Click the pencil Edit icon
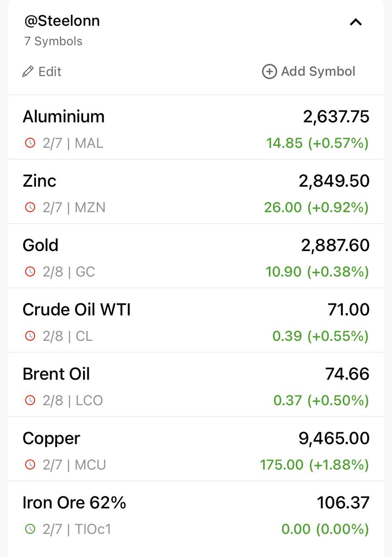392x557 pixels. point(28,72)
